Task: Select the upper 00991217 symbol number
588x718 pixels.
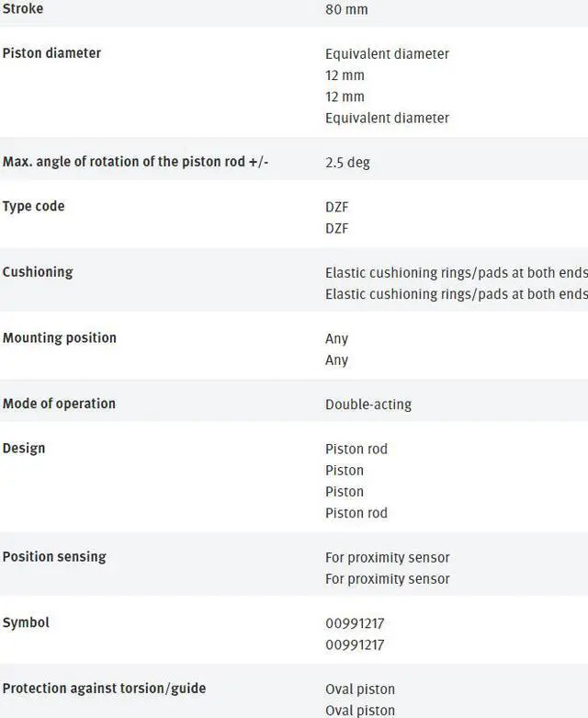Action: (355, 623)
